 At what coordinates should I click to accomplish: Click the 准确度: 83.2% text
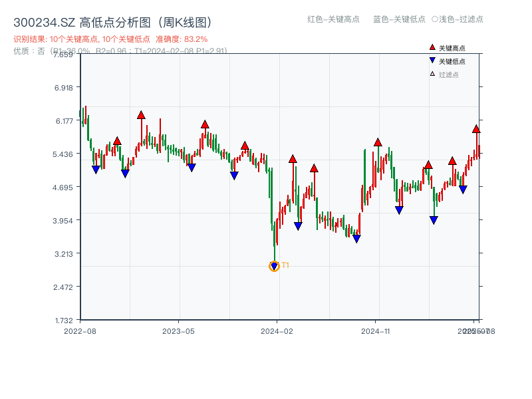[x=182, y=39]
